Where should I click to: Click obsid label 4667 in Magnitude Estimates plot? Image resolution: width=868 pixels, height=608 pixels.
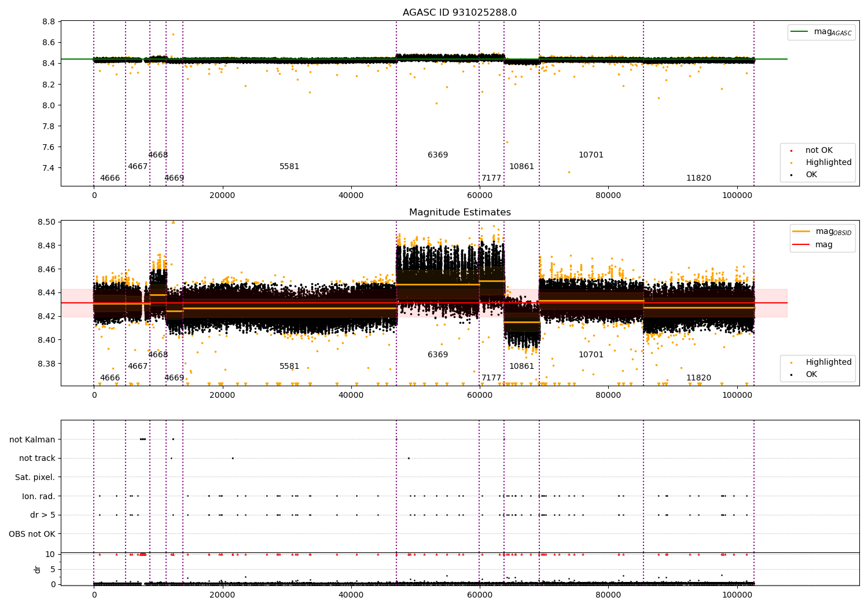138,367
